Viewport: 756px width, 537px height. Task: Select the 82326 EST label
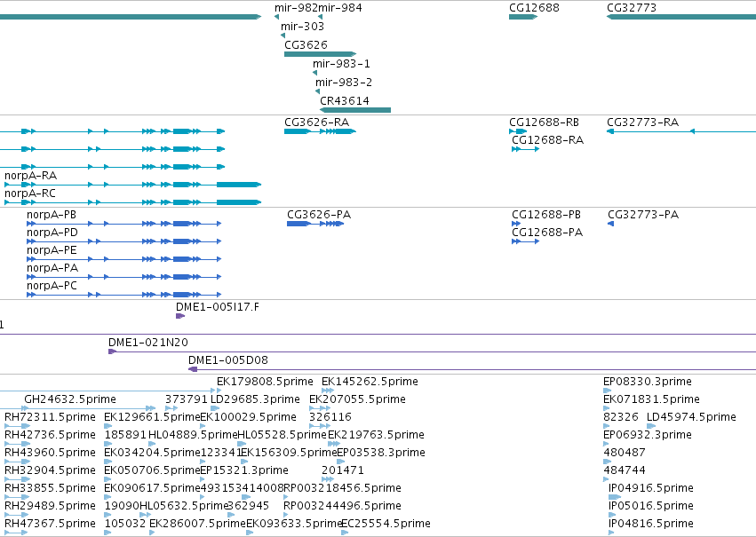point(621,417)
